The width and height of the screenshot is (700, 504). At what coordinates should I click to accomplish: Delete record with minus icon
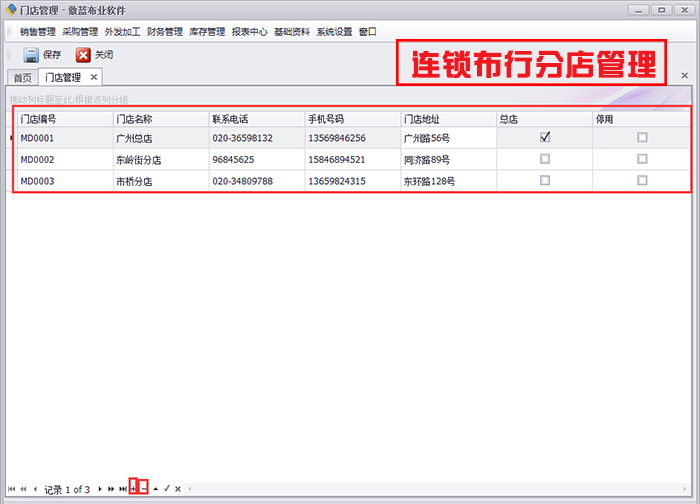pyautogui.click(x=144, y=488)
